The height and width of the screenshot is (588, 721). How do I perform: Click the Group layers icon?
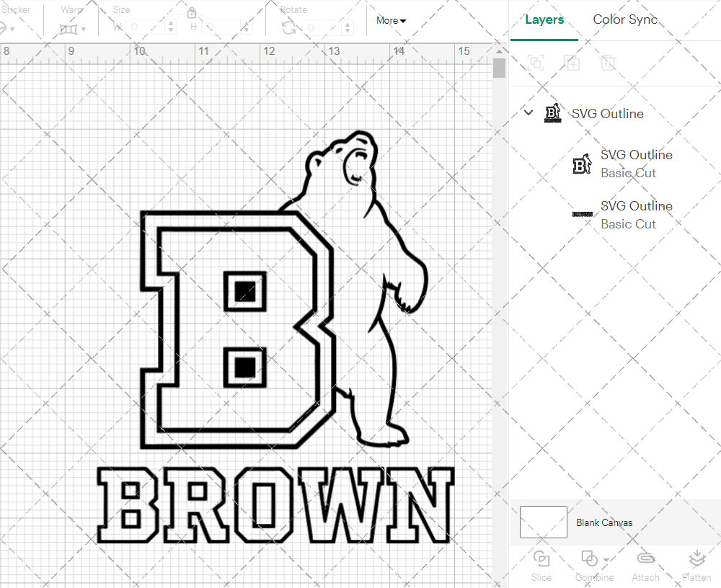pos(536,63)
